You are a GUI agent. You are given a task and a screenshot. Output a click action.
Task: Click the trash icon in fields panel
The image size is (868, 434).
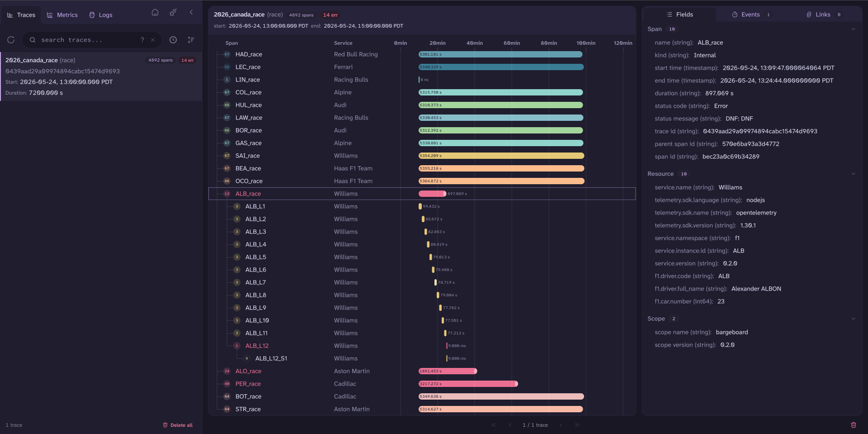(x=854, y=425)
